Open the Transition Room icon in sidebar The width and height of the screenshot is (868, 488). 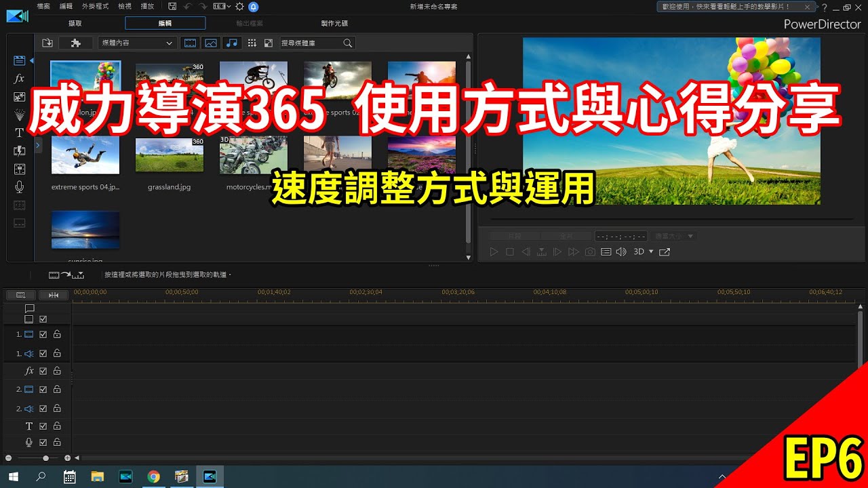point(19,150)
